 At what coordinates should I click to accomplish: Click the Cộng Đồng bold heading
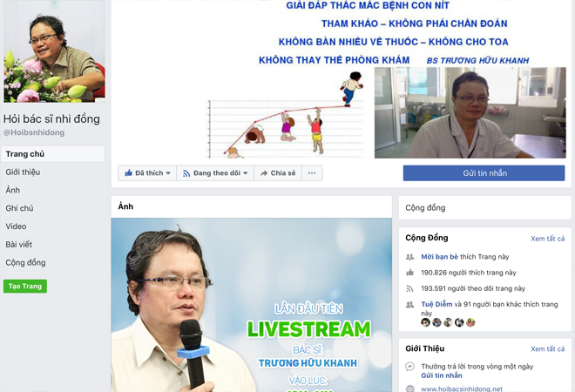(x=427, y=238)
